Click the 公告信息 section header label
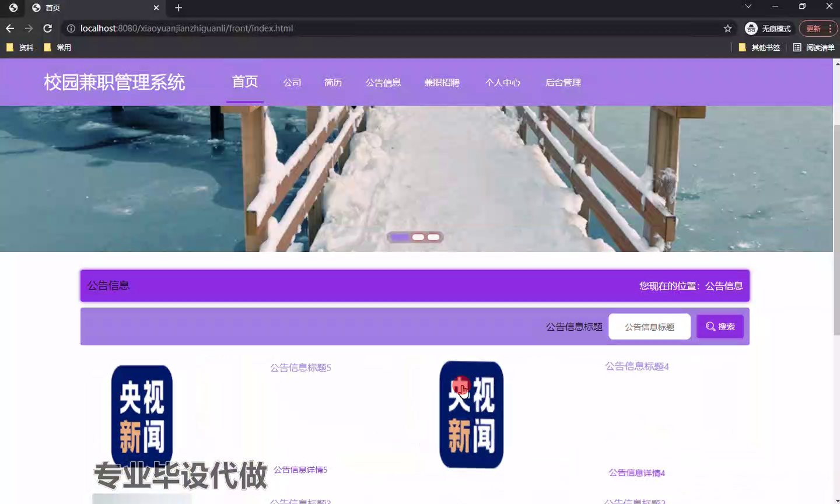840x504 pixels. point(108,286)
